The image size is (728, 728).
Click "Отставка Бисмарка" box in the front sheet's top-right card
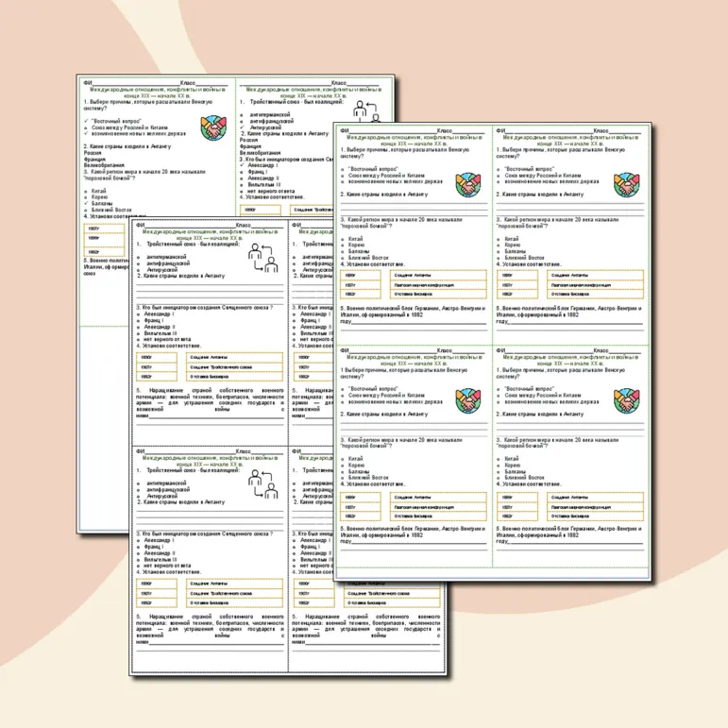coord(595,294)
